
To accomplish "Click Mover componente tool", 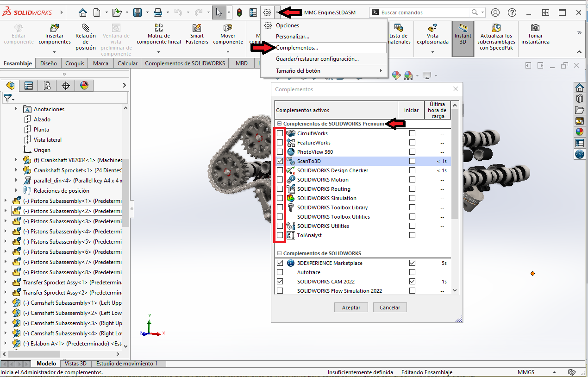I will [x=228, y=35].
